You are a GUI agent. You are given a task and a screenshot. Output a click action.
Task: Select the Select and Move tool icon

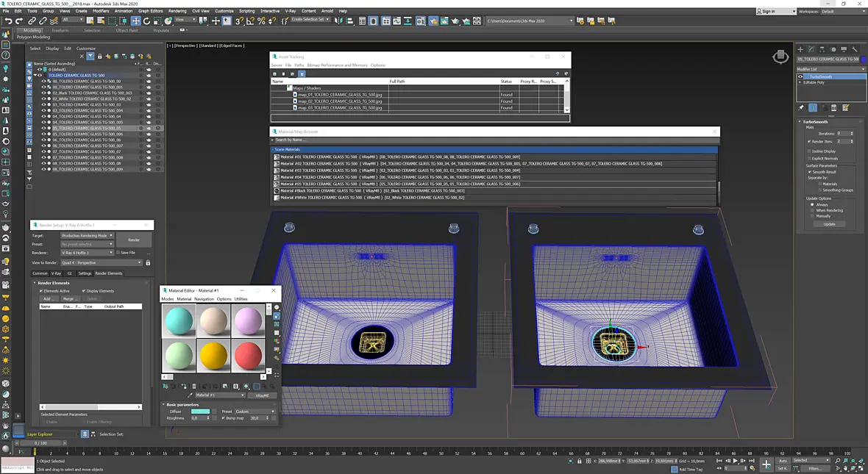135,21
